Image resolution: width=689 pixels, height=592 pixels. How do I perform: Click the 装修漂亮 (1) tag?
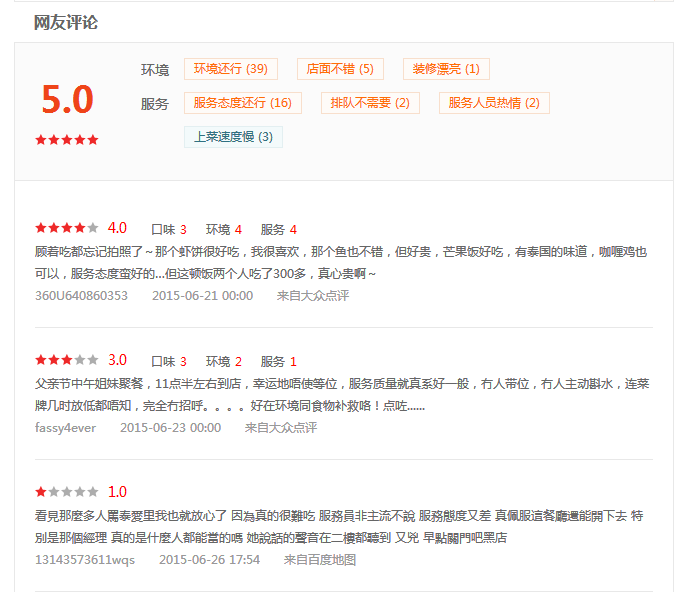pos(446,69)
